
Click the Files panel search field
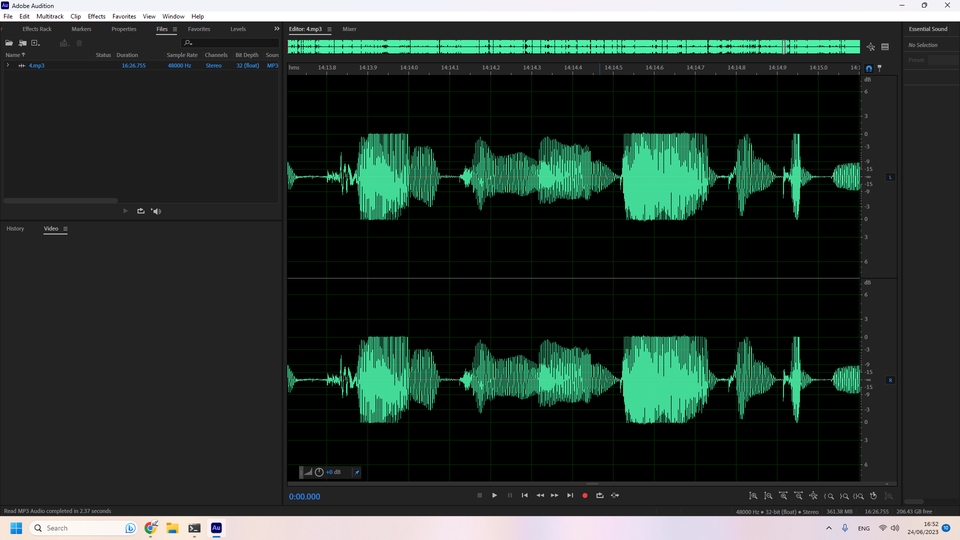(x=230, y=43)
